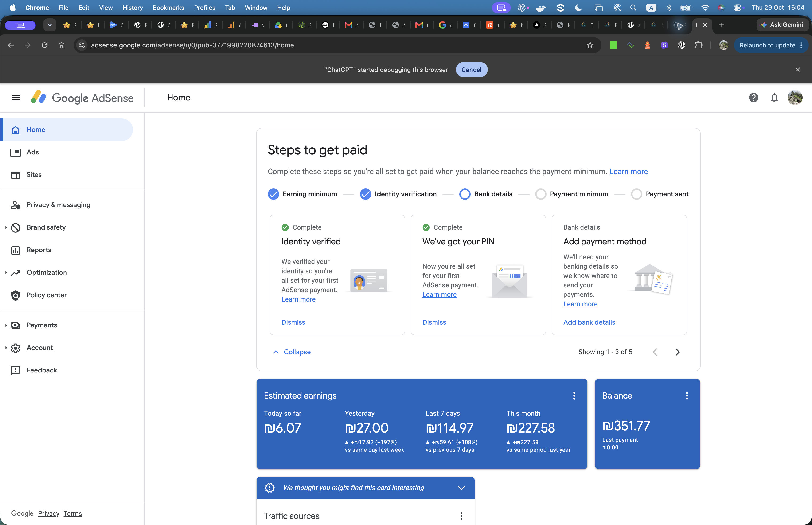Select Home in the sidebar

coord(67,129)
